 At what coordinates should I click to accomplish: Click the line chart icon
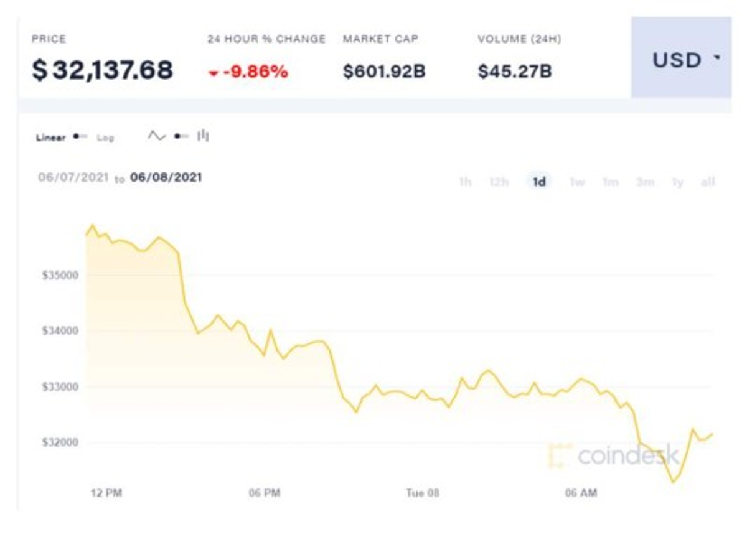click(156, 136)
